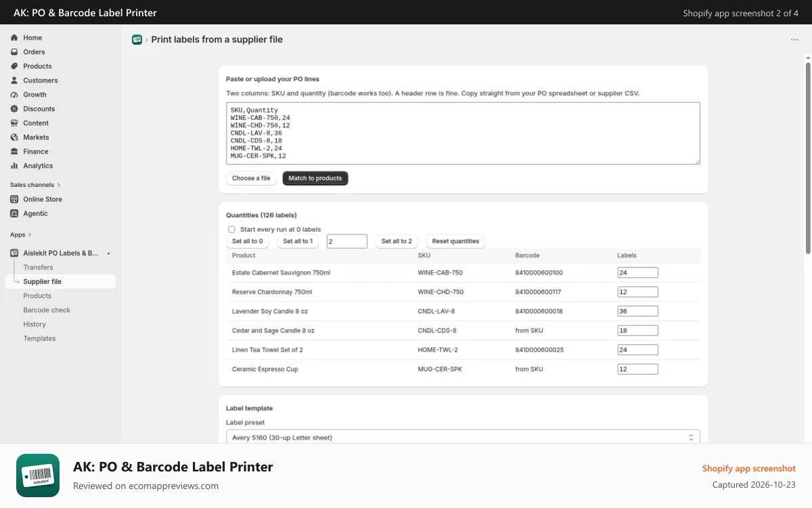Click SKU MUG-CER-SPK in table
Viewport: 812px width, 508px height.
[441, 369]
